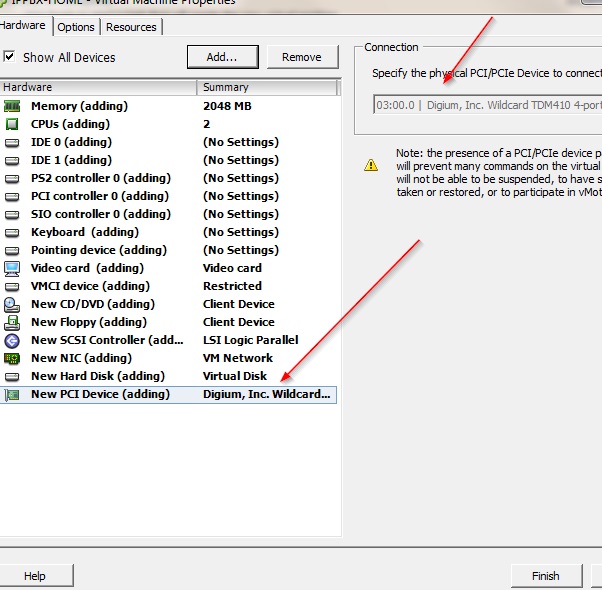This screenshot has width=602, height=590.
Task: Click the New CD/DVD drive icon
Action: 12,304
